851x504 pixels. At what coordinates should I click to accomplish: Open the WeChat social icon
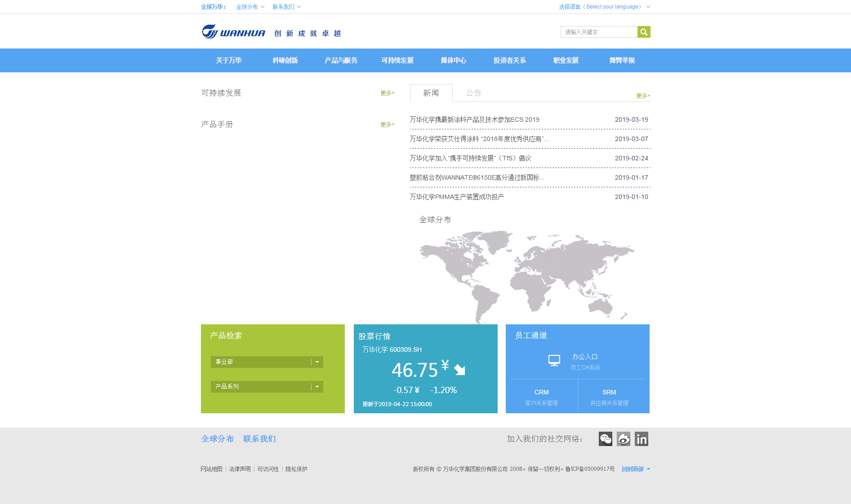click(606, 439)
